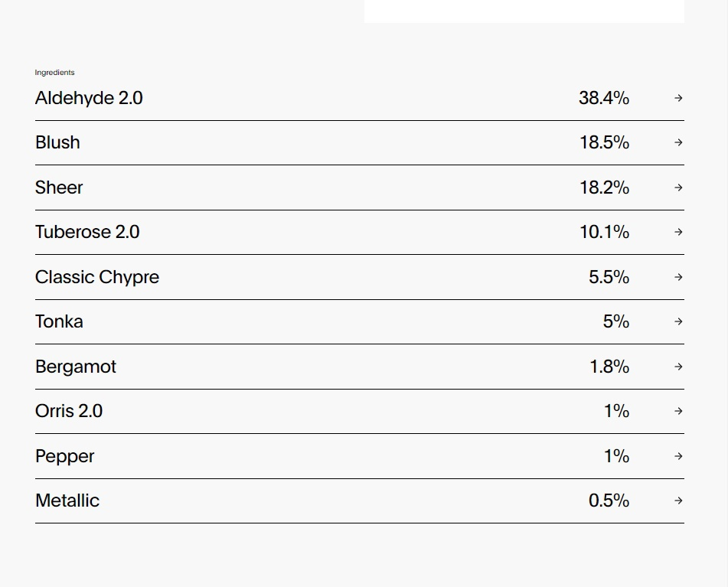Click the arrow in the Bergamot row
728x587 pixels.
click(x=678, y=367)
